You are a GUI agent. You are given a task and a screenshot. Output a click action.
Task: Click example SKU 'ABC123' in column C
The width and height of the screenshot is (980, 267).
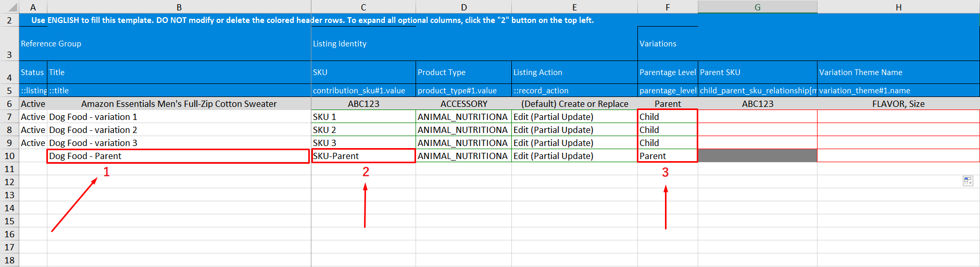tap(363, 104)
